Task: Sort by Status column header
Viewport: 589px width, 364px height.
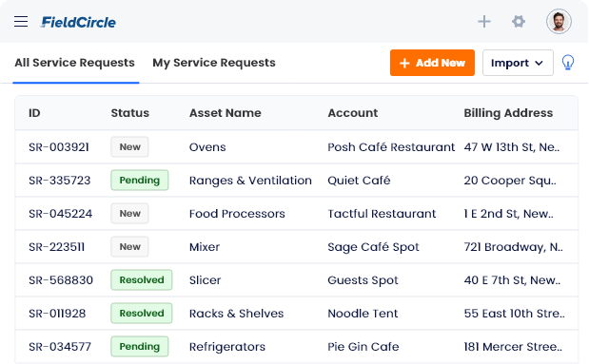Action: [130, 113]
